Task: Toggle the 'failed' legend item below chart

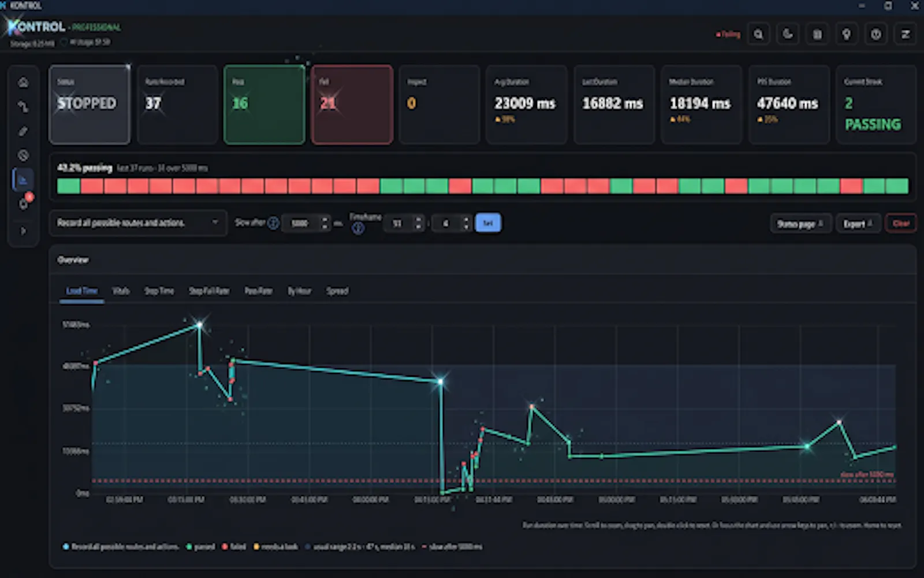Action: (x=234, y=547)
